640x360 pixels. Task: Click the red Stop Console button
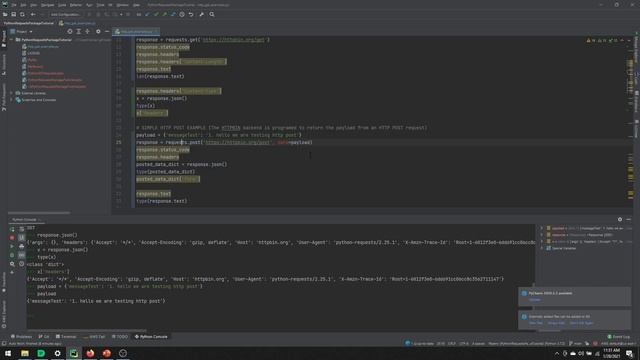tap(12, 238)
